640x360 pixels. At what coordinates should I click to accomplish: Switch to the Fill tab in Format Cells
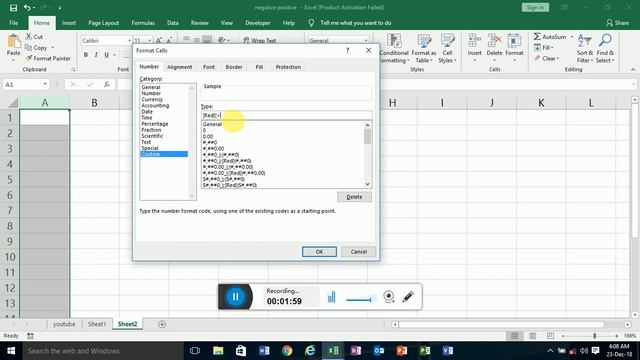(x=259, y=67)
